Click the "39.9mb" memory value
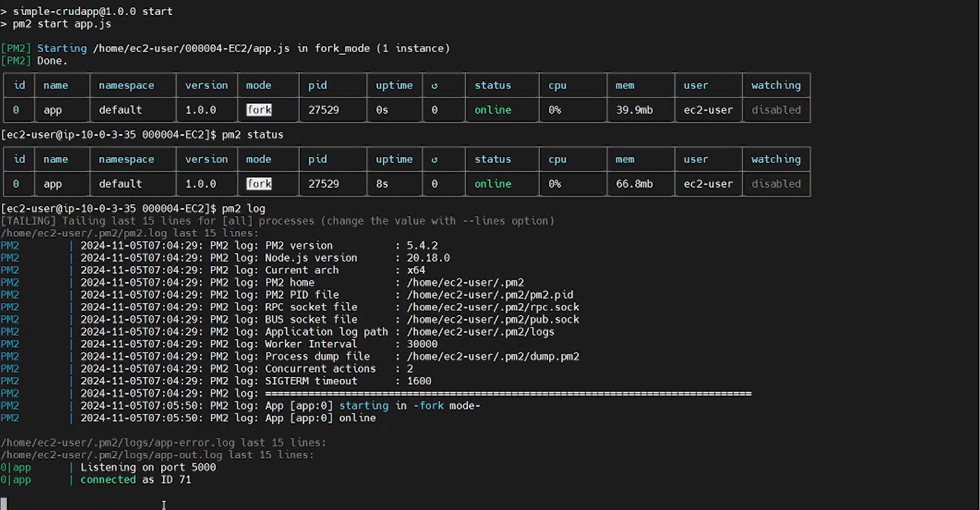The width and height of the screenshot is (980, 510). click(634, 110)
